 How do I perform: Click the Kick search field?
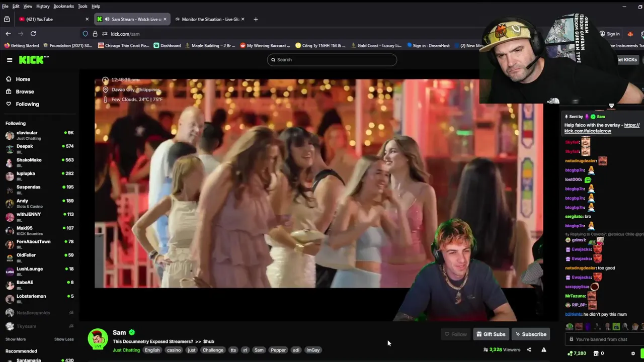click(332, 60)
